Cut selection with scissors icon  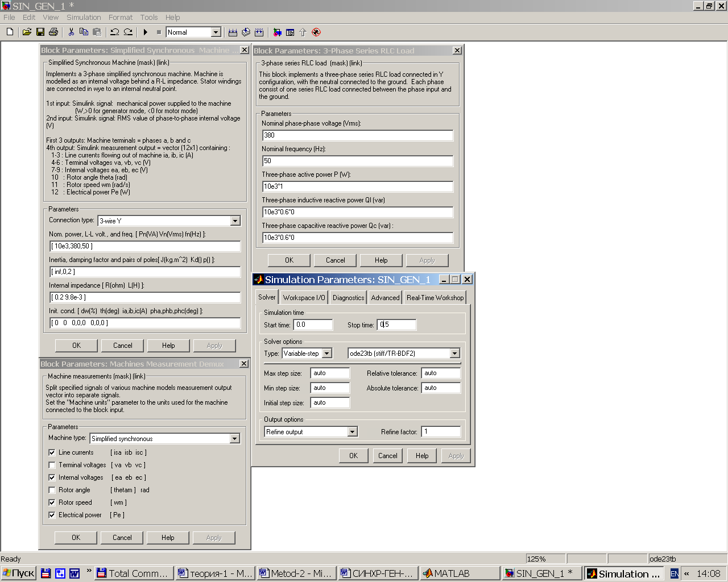click(x=71, y=32)
